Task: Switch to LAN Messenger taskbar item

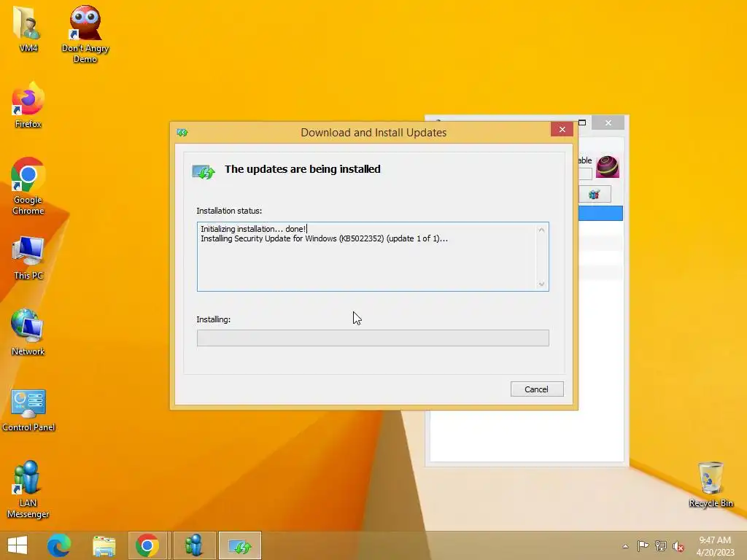Action: tap(194, 545)
